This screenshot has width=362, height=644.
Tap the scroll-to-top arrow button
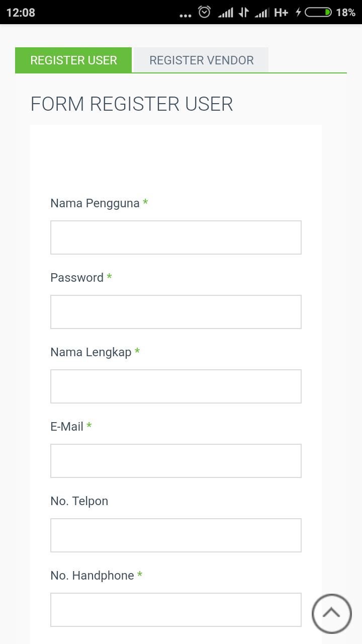(x=331, y=613)
